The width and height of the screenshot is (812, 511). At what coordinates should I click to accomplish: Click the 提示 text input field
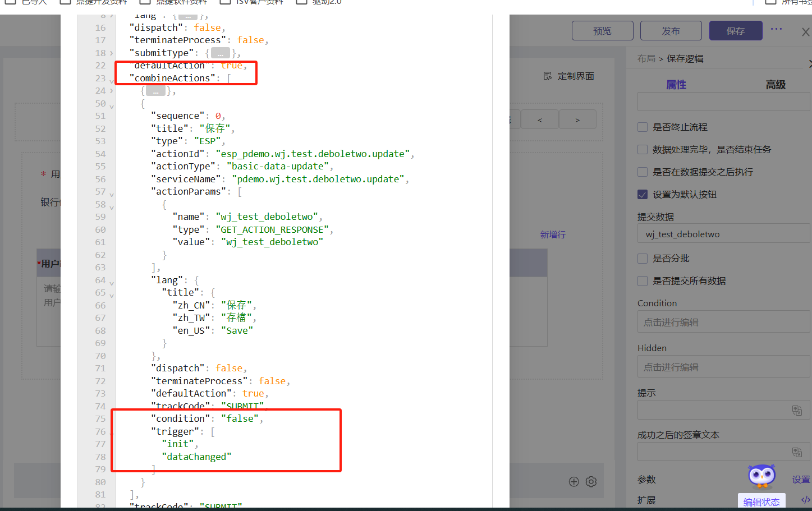pos(723,410)
